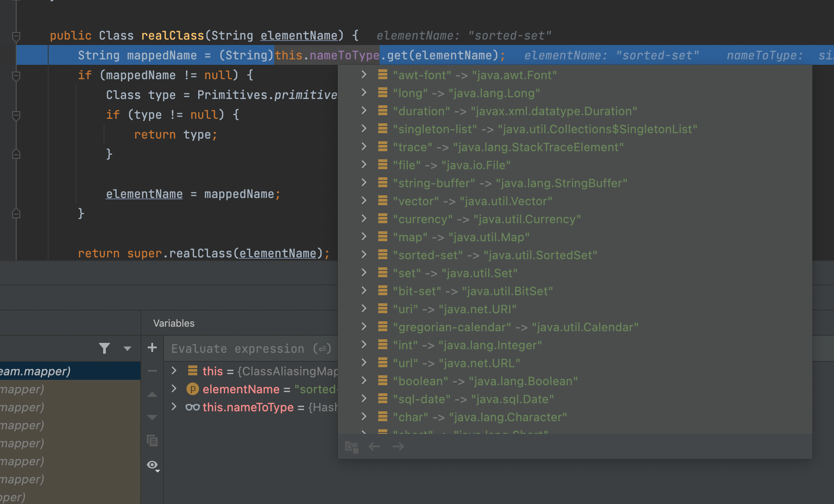Expand the this.nameToType watch node
834x504 pixels.
pyautogui.click(x=174, y=407)
